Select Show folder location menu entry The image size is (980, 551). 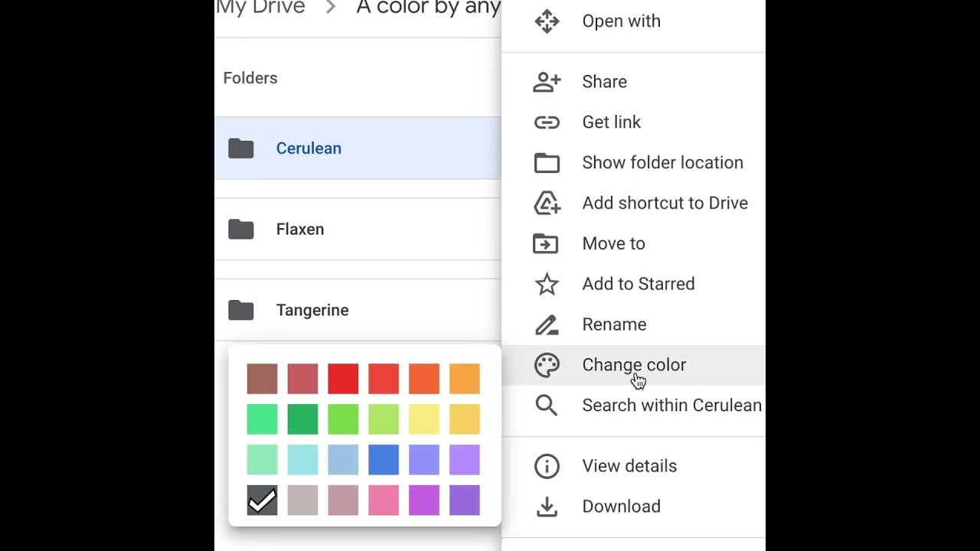click(662, 162)
